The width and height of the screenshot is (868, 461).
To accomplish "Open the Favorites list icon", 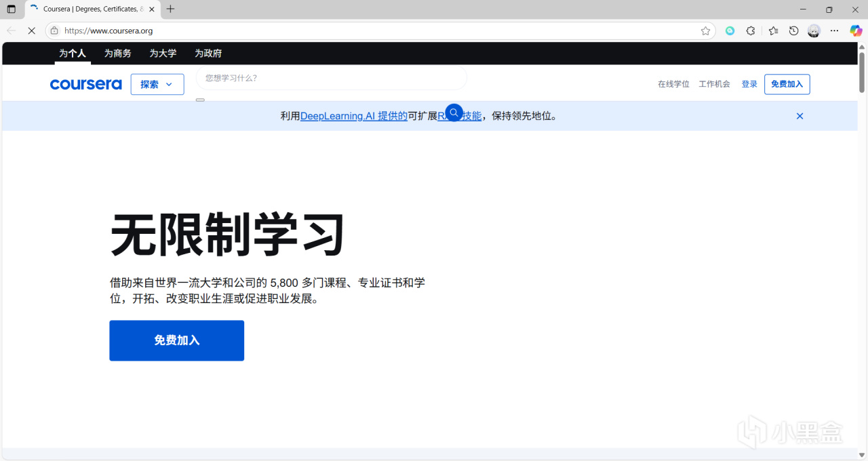I will click(x=774, y=31).
